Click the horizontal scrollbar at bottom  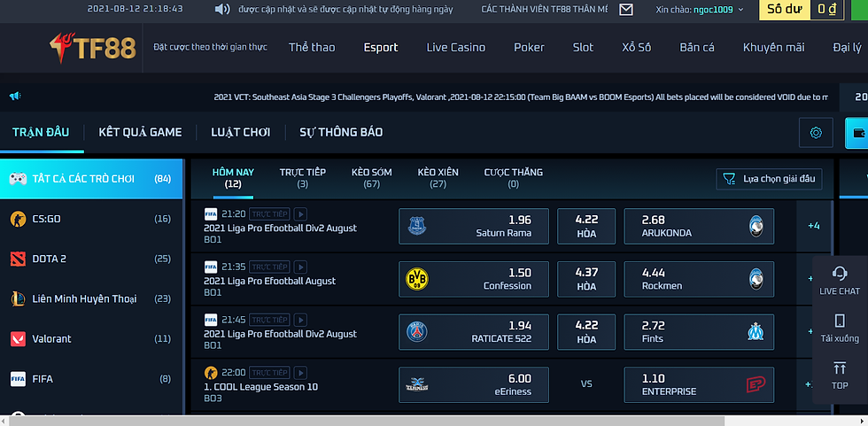coord(367,421)
